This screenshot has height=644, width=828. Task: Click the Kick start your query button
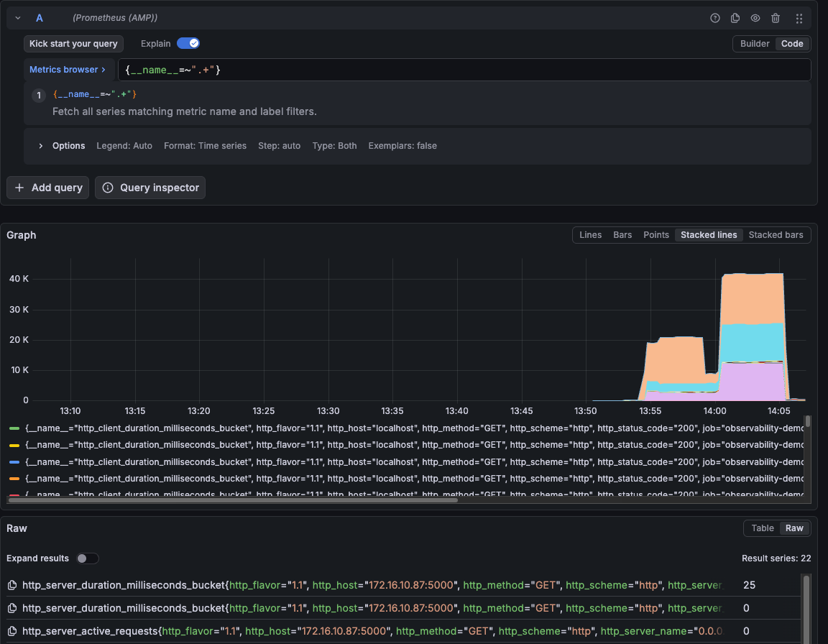coord(73,43)
